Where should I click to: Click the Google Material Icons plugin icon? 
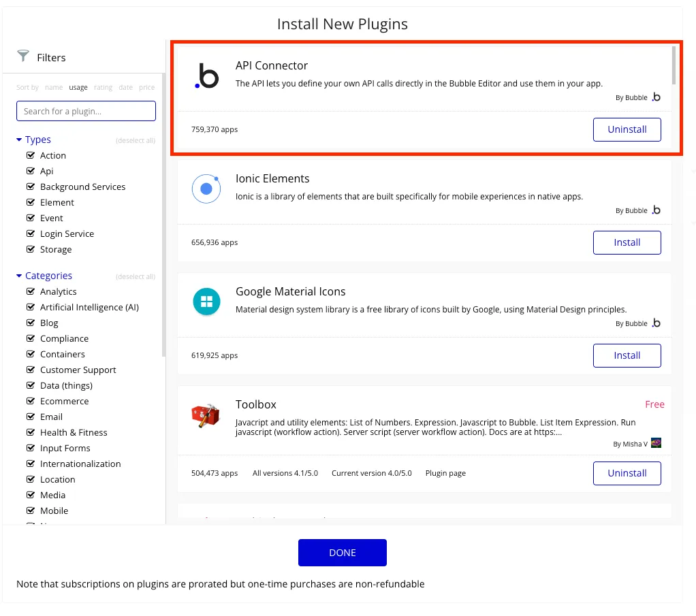206,302
